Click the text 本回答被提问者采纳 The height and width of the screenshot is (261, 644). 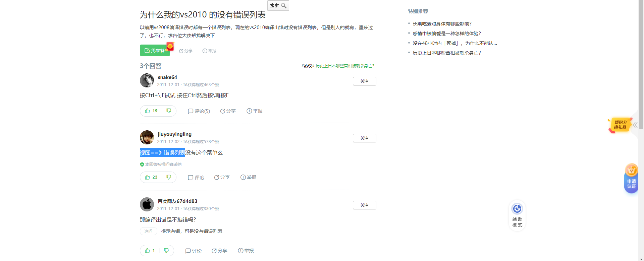click(163, 165)
